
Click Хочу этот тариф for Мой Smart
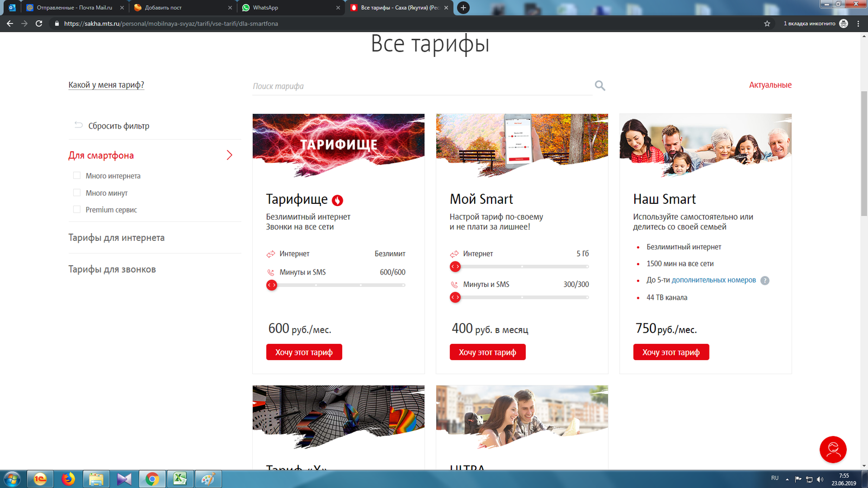click(x=488, y=352)
